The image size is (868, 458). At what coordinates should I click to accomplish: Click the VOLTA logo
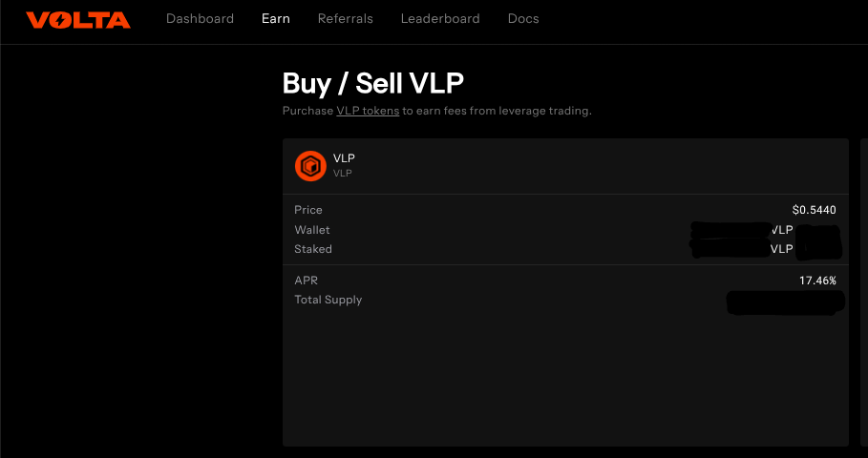click(77, 19)
